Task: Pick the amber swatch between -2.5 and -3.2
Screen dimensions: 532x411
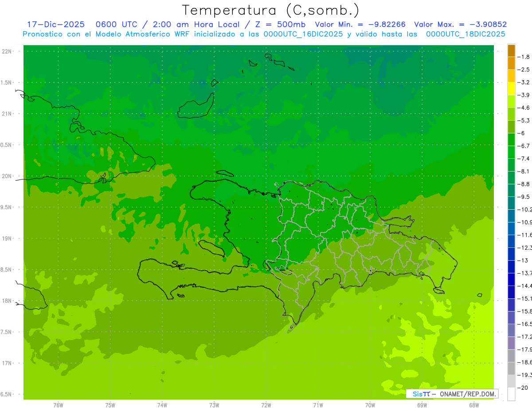Action: [x=511, y=76]
